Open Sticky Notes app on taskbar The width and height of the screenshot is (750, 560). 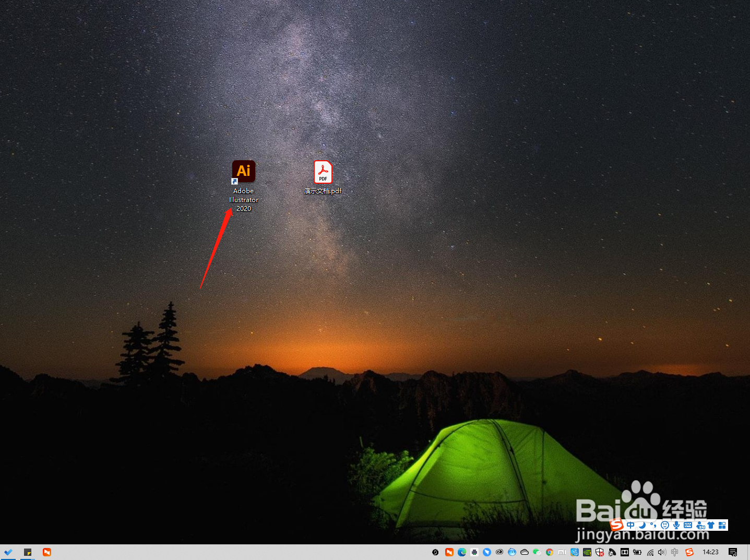point(28,552)
